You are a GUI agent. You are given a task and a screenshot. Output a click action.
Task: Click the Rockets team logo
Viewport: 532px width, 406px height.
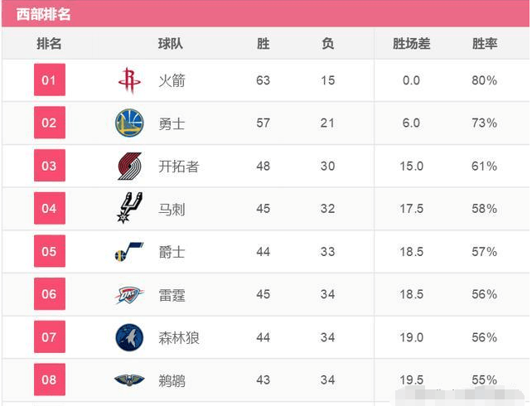[x=129, y=80]
